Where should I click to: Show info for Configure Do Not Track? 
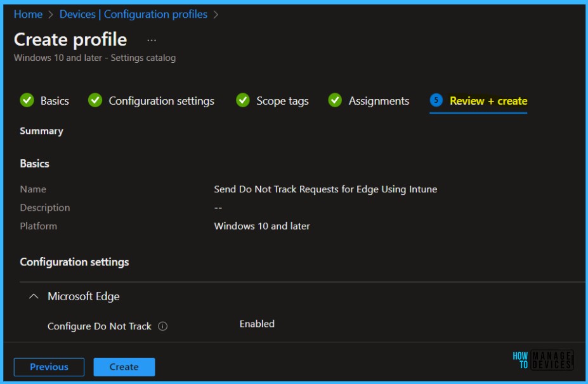coord(163,326)
